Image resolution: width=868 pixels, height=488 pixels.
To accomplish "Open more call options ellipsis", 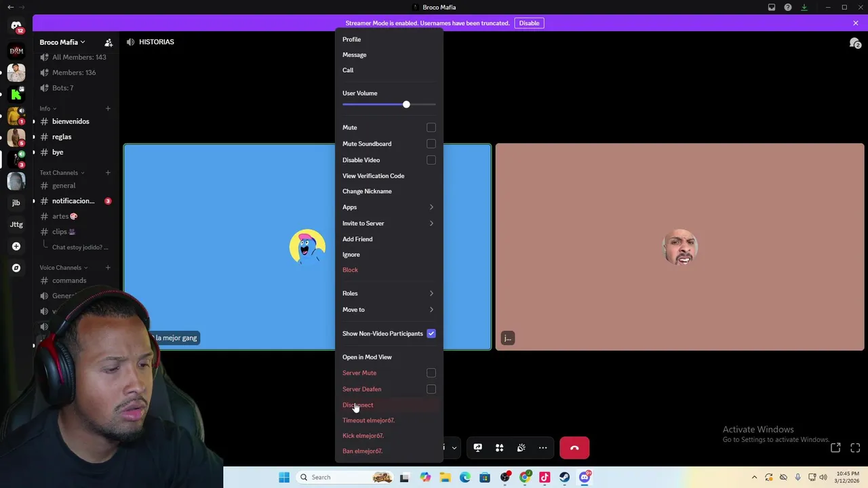I will [542, 448].
